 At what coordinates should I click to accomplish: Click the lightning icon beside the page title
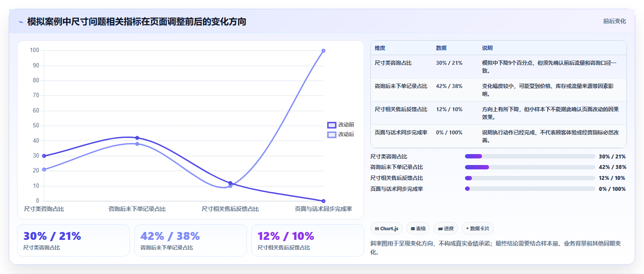coord(21,21)
